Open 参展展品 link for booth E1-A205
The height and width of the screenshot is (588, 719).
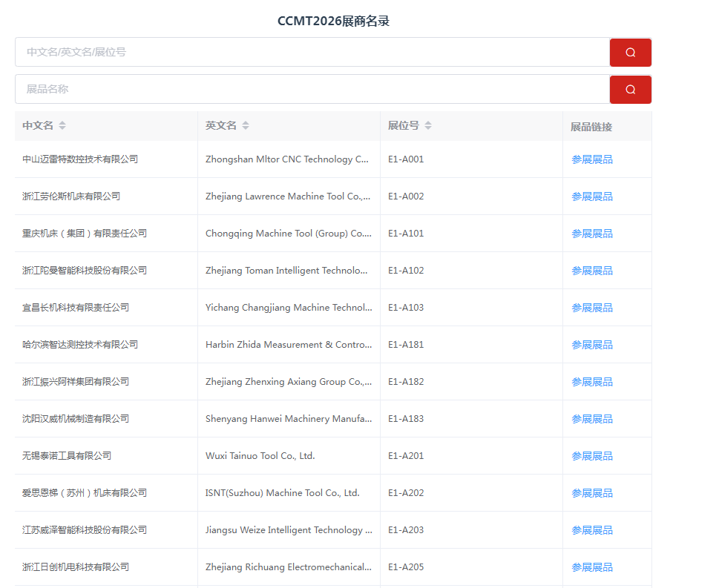[591, 567]
